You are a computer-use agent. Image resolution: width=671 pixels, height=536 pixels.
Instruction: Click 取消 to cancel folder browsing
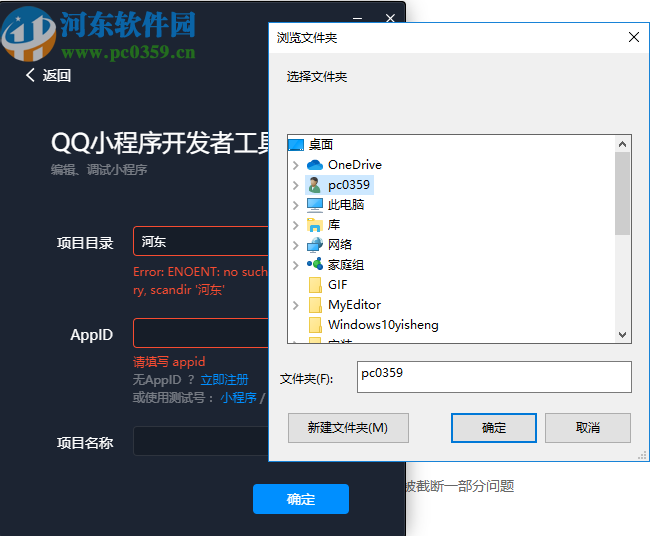tap(588, 428)
